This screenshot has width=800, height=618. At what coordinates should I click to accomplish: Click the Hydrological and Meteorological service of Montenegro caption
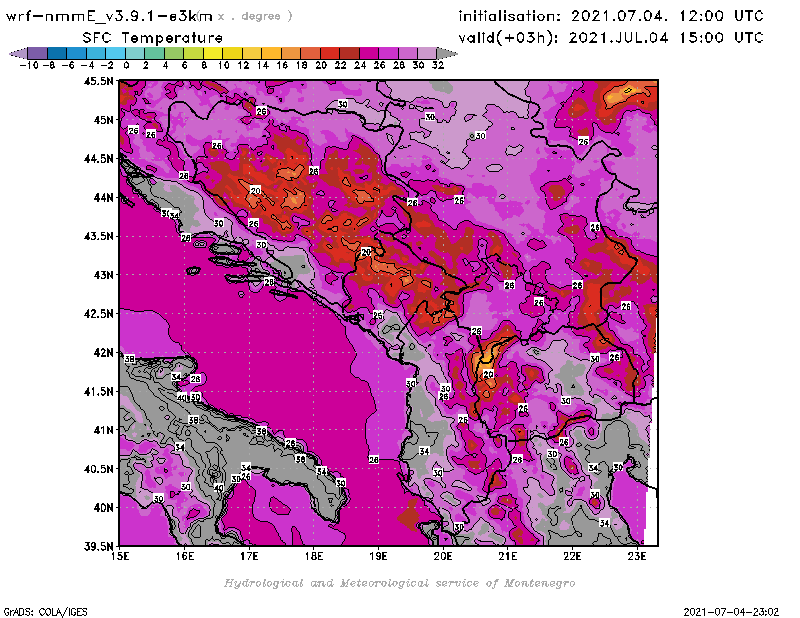[399, 583]
